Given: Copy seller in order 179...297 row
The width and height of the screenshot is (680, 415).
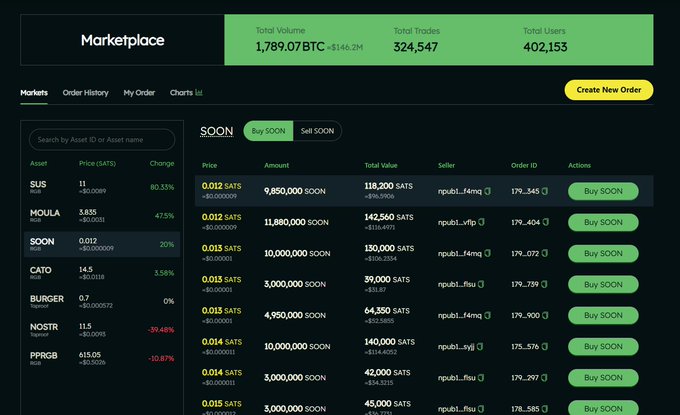Looking at the screenshot, I should click(x=481, y=378).
